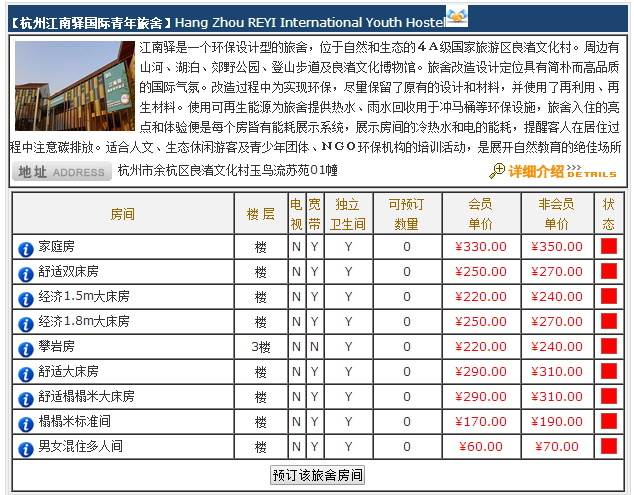Click the magnifier icon beside 详细介绍
The image size is (634, 495).
click(x=497, y=171)
